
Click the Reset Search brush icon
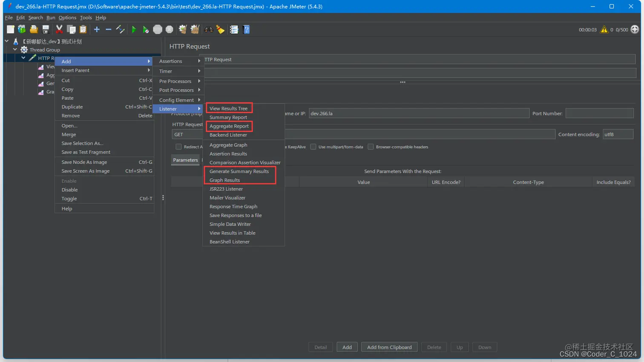click(220, 29)
